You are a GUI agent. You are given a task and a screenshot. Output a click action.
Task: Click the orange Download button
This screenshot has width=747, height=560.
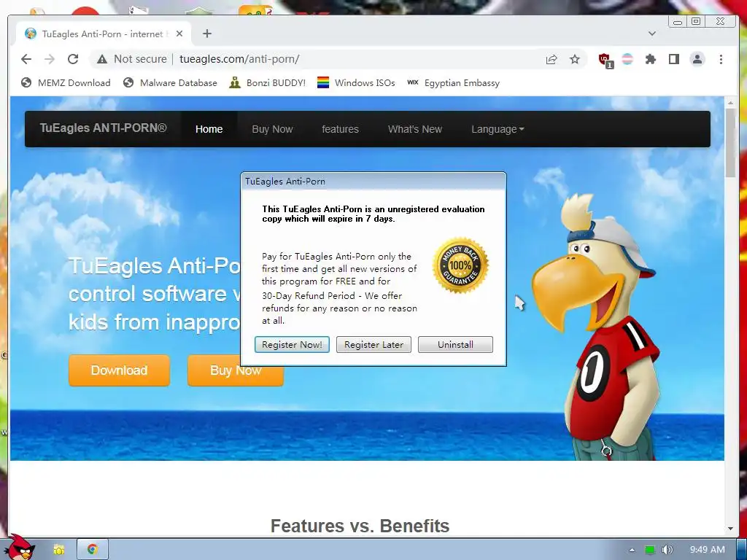click(x=119, y=370)
